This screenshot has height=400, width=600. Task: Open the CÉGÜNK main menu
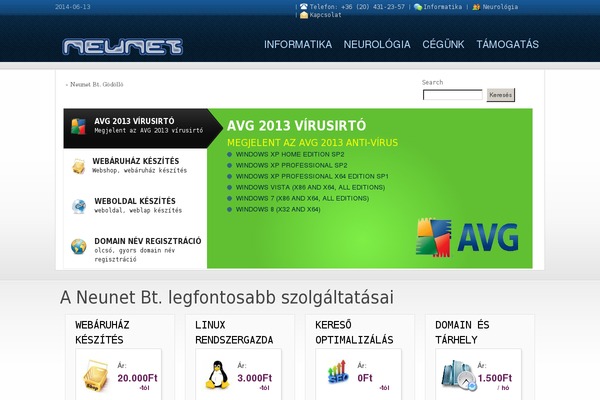tap(443, 44)
